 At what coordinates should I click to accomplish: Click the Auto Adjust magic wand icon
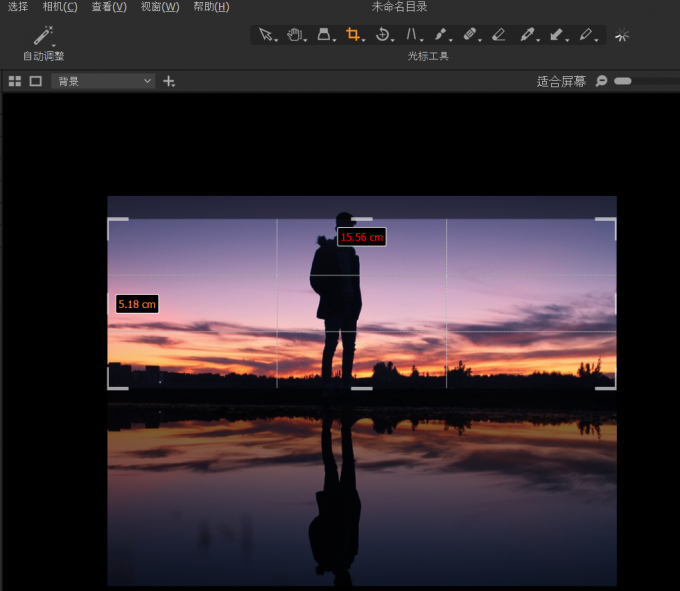tap(43, 35)
